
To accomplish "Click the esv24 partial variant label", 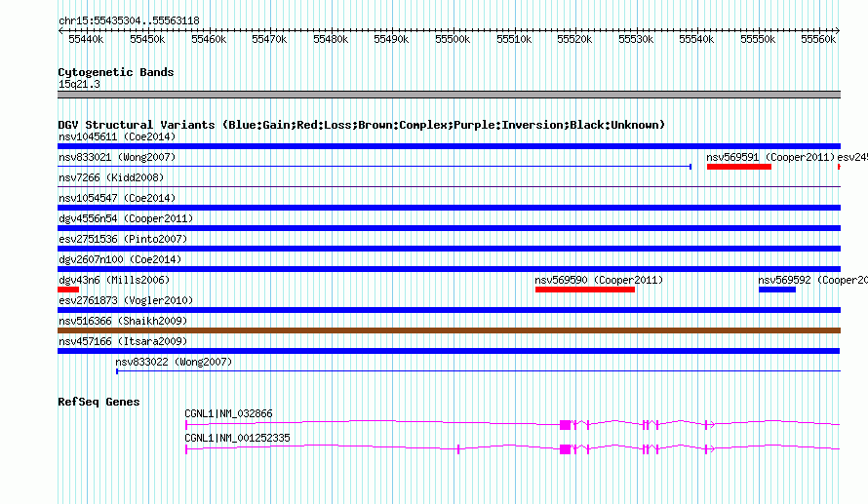I will click(852, 157).
